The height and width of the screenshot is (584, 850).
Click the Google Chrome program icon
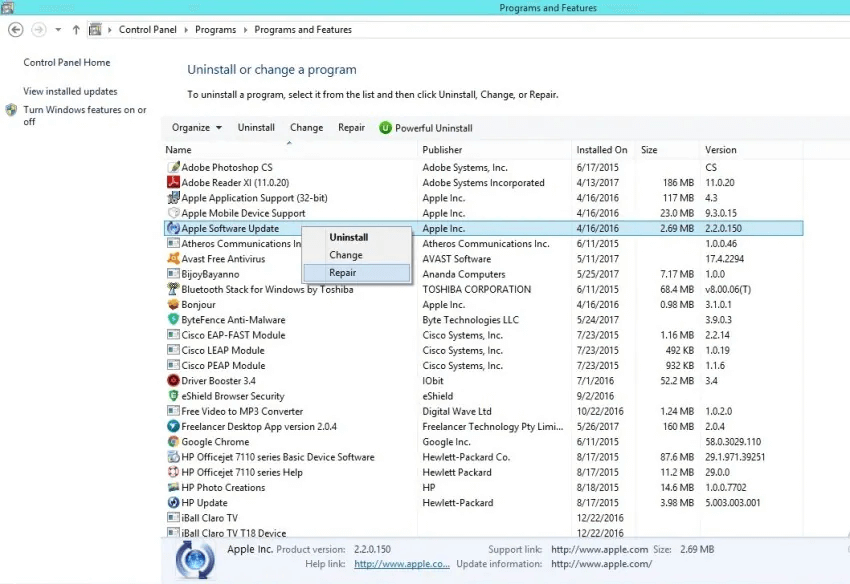tap(173, 442)
